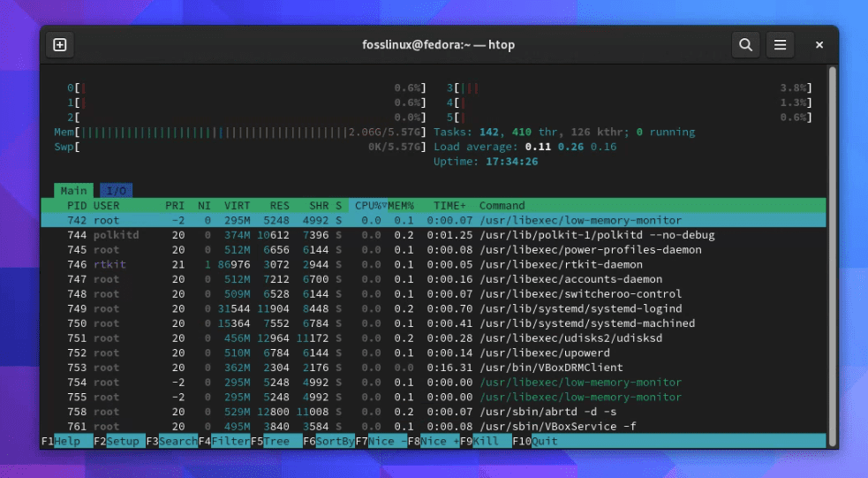
Task: Click TIME+ 0:16.31 of VBoxDRMClient
Action: [449, 368]
